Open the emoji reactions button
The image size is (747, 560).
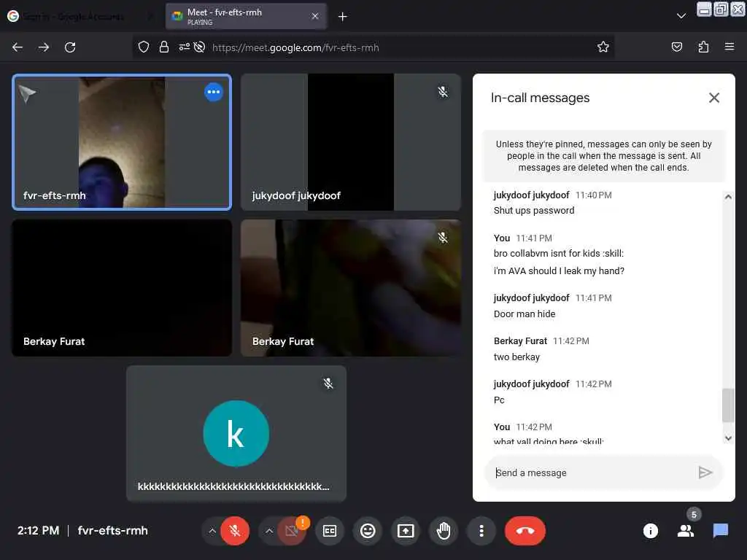(x=368, y=531)
